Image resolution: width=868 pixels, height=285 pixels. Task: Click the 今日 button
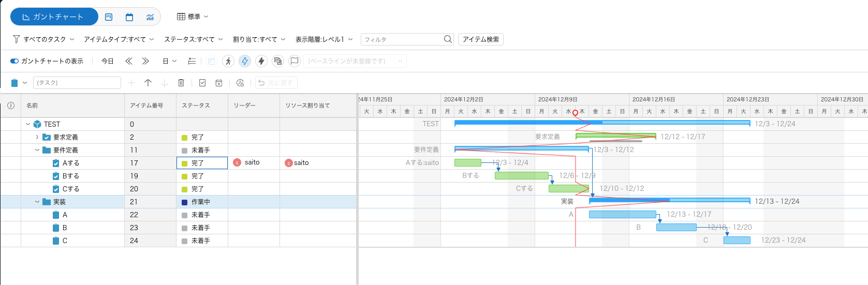click(108, 61)
